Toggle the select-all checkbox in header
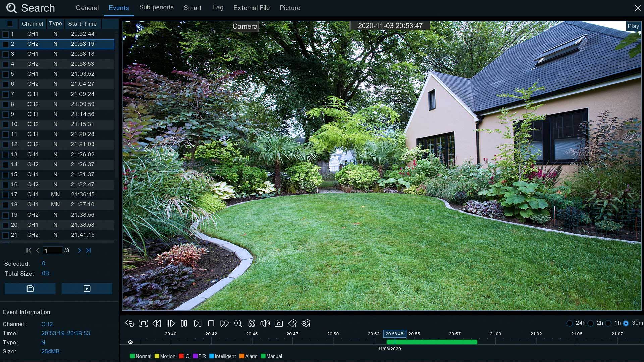The image size is (644, 362). pyautogui.click(x=10, y=24)
